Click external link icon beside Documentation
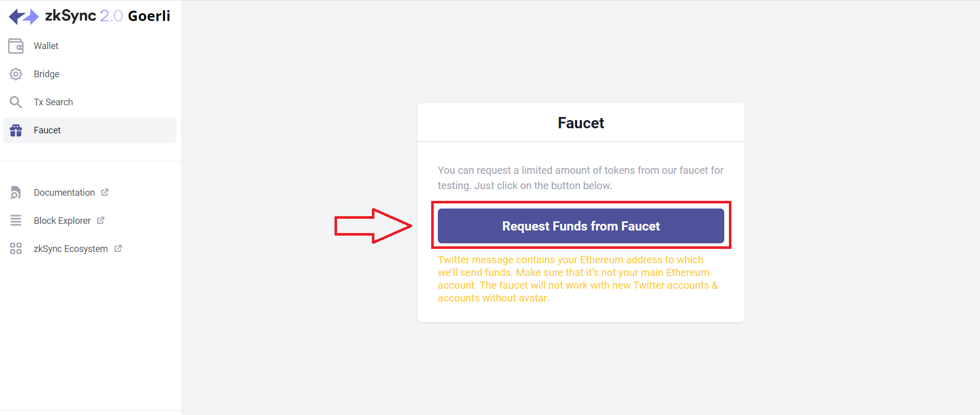The image size is (980, 415). click(x=105, y=192)
